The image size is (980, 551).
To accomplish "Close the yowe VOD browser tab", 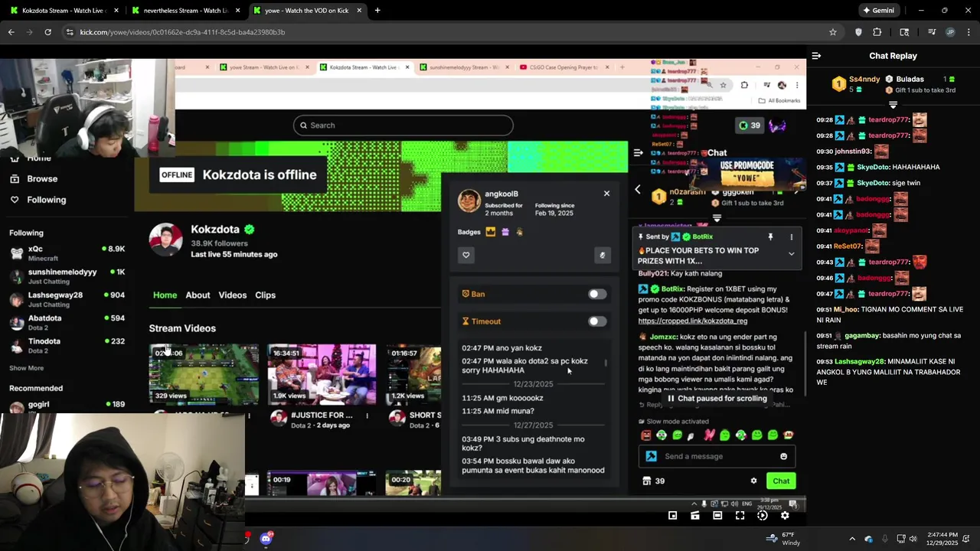I will click(359, 11).
